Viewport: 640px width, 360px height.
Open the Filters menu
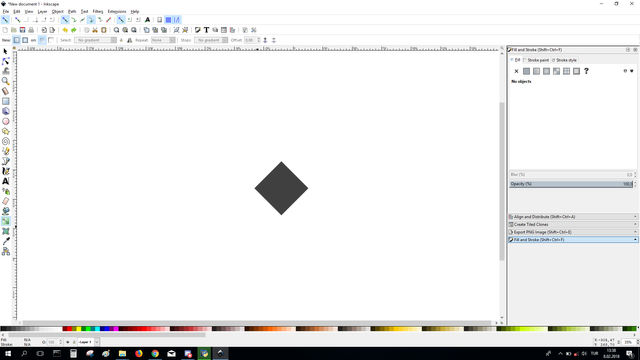coord(98,11)
